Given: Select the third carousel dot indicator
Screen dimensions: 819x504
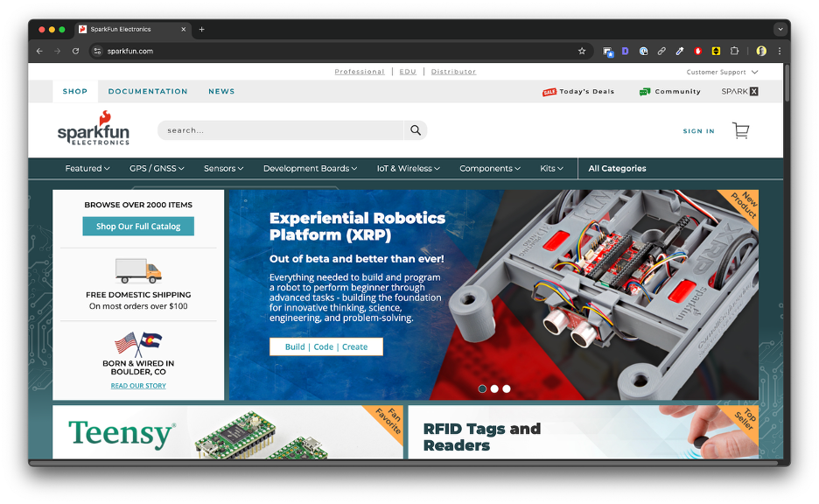Looking at the screenshot, I should tap(507, 388).
